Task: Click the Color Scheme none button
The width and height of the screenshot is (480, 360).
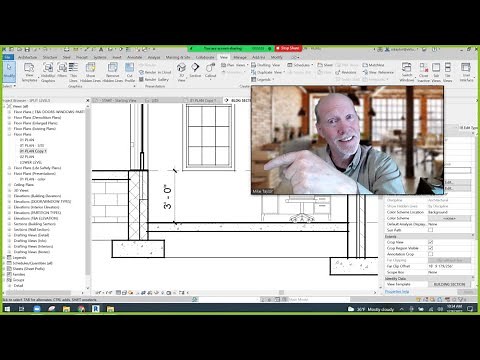Action: (x=449, y=218)
